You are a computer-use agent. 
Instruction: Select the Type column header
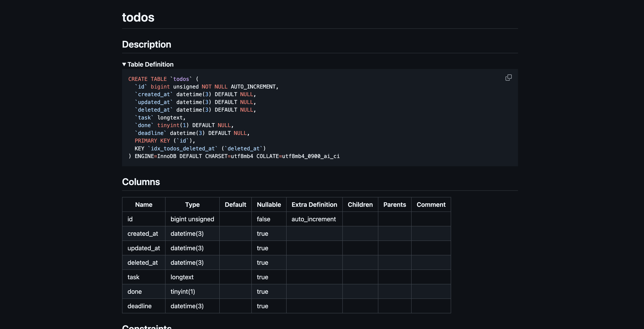coord(192,204)
